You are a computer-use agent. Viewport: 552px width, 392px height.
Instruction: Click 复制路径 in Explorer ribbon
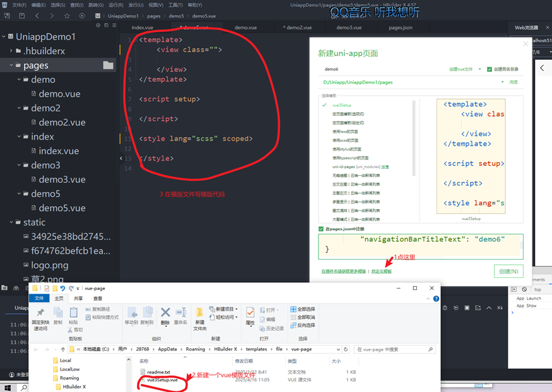(x=98, y=309)
